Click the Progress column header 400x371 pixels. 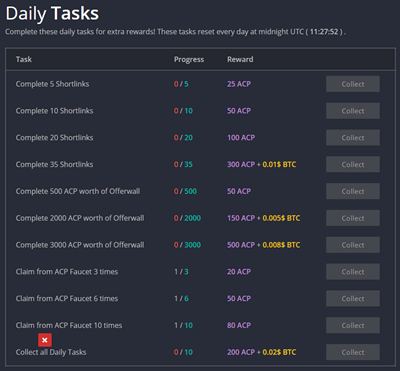click(x=189, y=60)
